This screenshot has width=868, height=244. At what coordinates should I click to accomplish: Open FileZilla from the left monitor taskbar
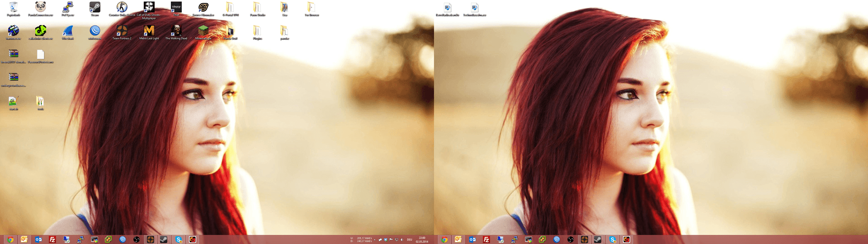pyautogui.click(x=52, y=239)
